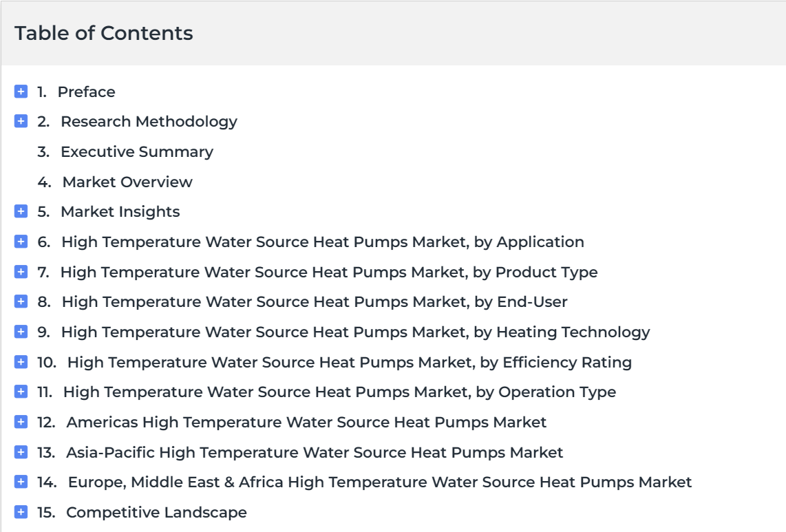The image size is (786, 532).
Task: Expand the by Application section plus icon
Action: tap(21, 242)
